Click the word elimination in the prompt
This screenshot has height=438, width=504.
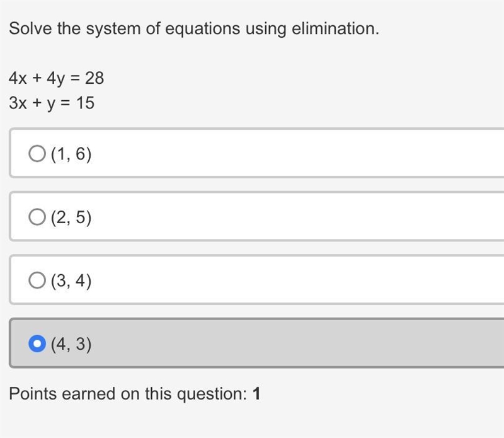[x=335, y=28]
